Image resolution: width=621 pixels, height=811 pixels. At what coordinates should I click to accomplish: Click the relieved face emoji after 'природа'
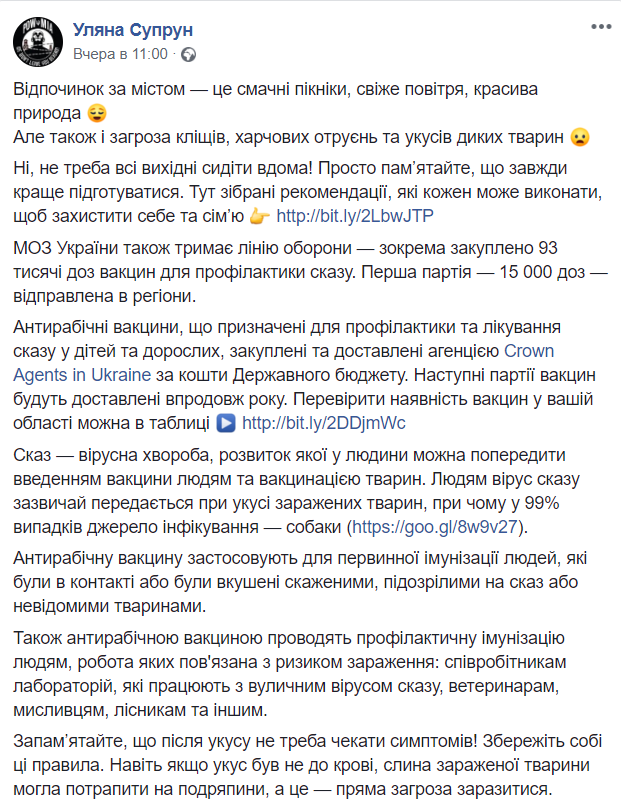97,112
